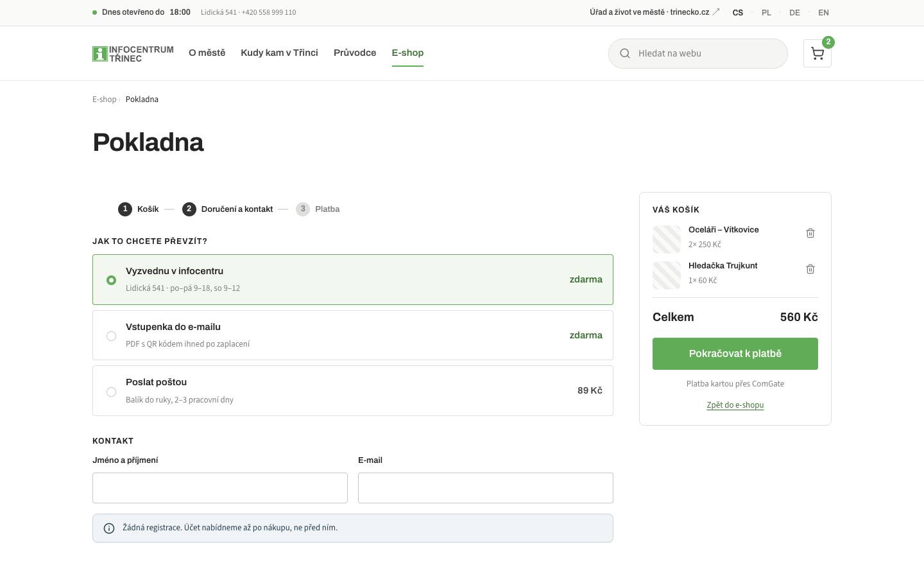Viewport: 924px width, 565px height.
Task: Click the Infocentrum Třinec logo
Action: (x=133, y=54)
